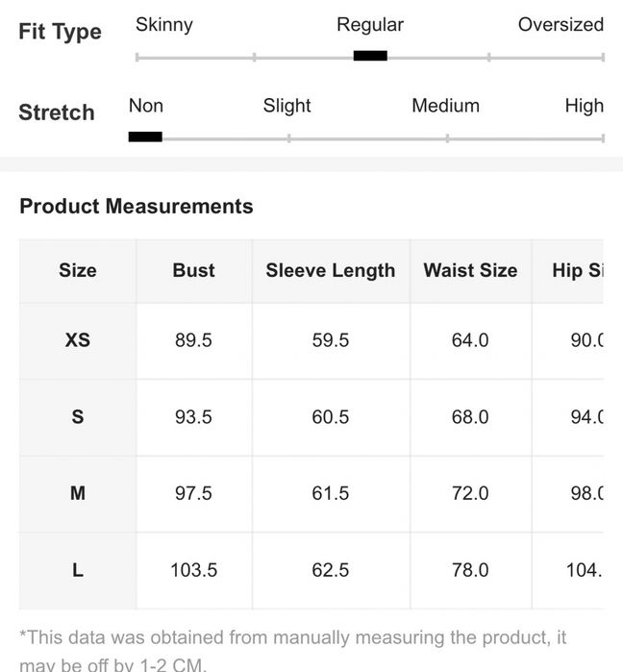Click the M sleeve length value 61.5
The image size is (623, 672).
(x=331, y=494)
